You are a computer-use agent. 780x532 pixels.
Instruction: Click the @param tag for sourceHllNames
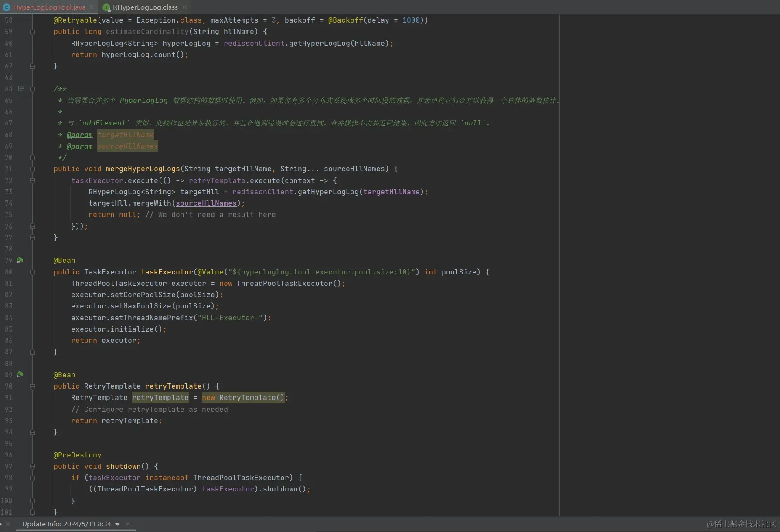[x=79, y=146]
